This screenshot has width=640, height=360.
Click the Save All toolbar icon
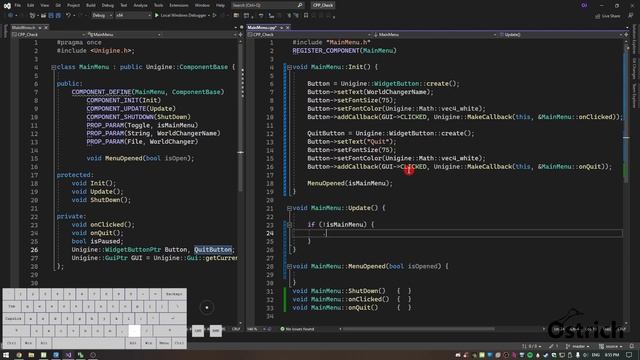(x=58, y=16)
